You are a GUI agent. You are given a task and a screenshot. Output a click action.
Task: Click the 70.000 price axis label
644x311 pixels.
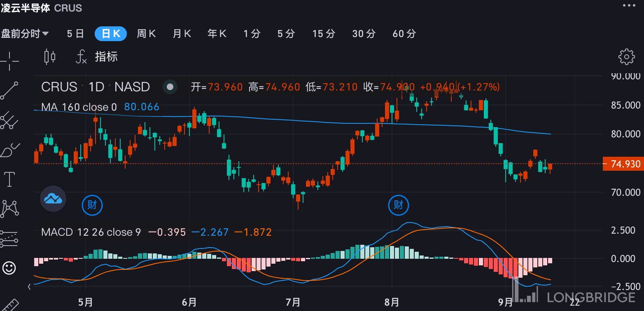point(626,193)
